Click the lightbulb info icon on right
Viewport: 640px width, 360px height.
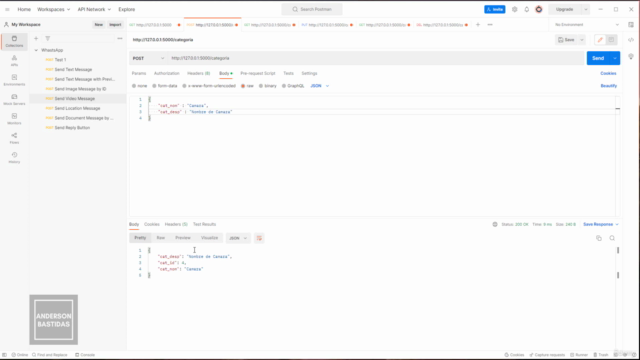(631, 56)
